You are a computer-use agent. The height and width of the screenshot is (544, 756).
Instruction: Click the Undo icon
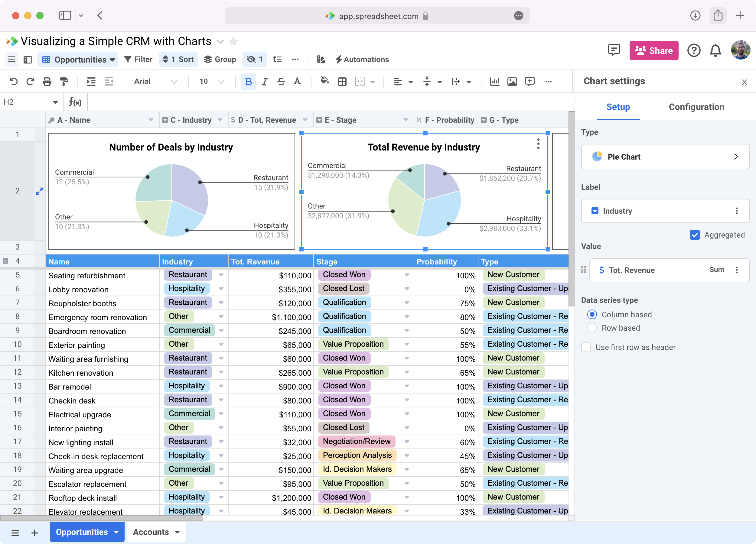point(14,81)
